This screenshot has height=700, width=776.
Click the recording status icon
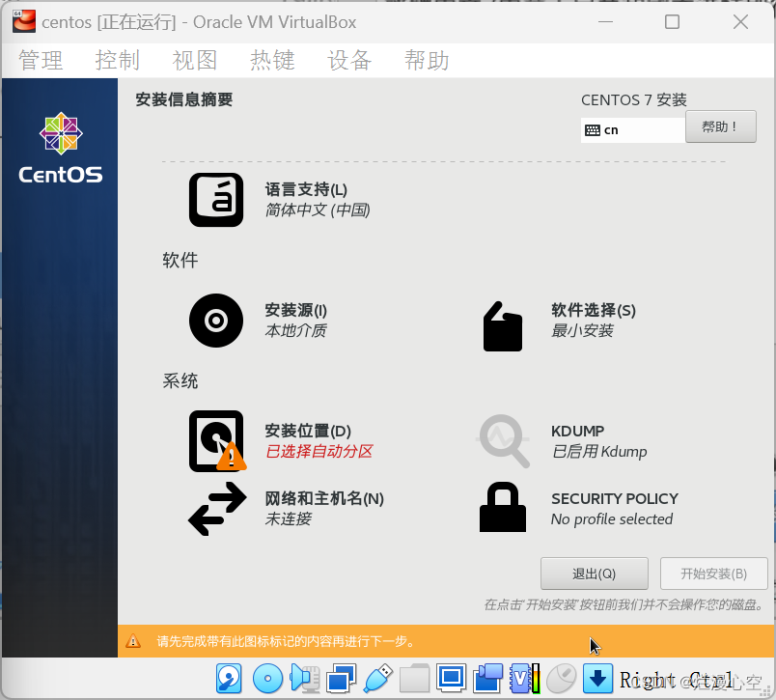pos(487,678)
